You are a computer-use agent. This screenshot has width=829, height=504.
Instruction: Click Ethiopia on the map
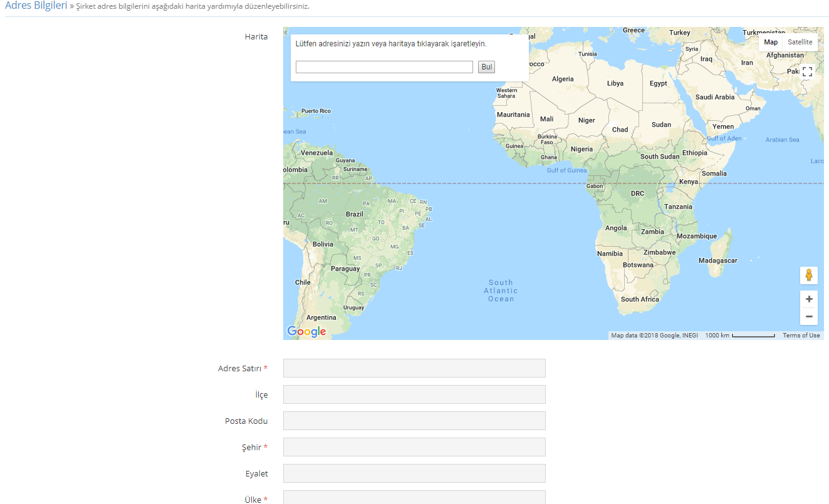tap(695, 153)
